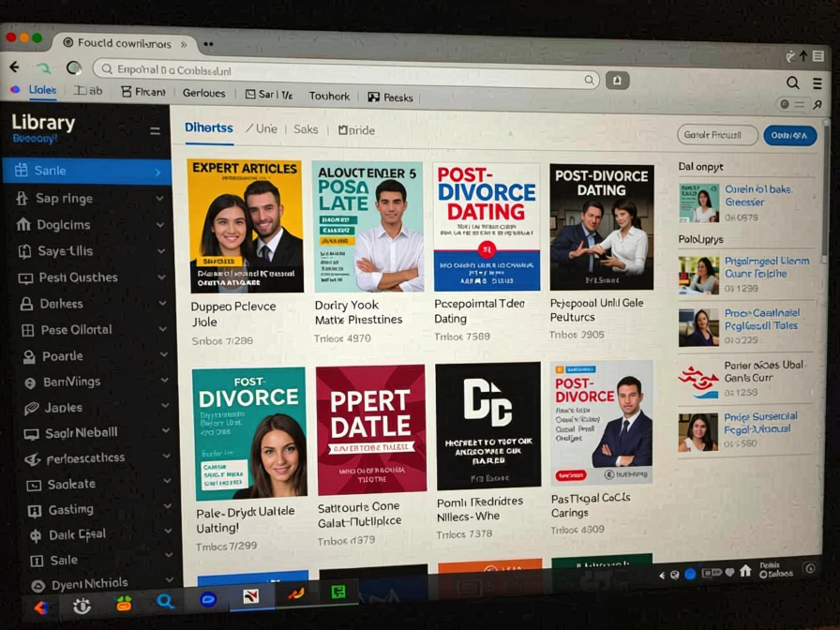The image size is (840, 630).
Task: Click the bookmark button beside the address bar
Action: (617, 81)
